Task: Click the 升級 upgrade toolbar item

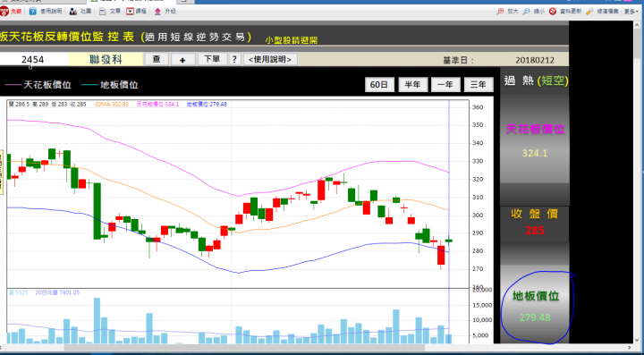Action: click(165, 12)
